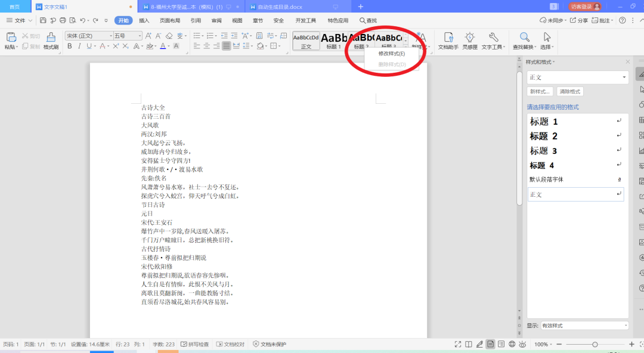Switch to References (引用) tab

pos(196,20)
